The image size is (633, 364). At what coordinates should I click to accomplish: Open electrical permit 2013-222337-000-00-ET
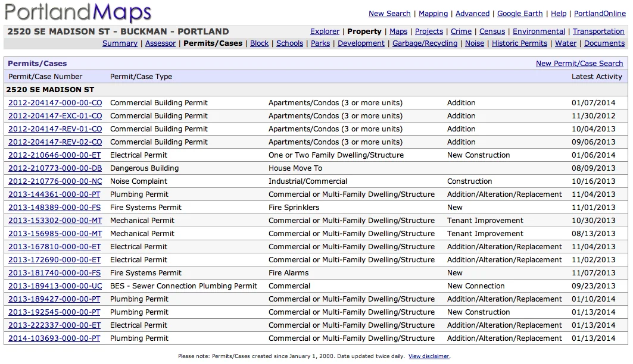[55, 325]
